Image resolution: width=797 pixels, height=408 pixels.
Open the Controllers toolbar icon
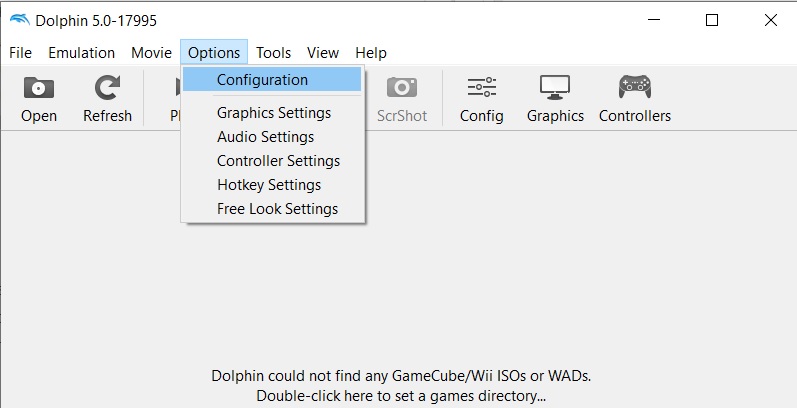[x=635, y=88]
